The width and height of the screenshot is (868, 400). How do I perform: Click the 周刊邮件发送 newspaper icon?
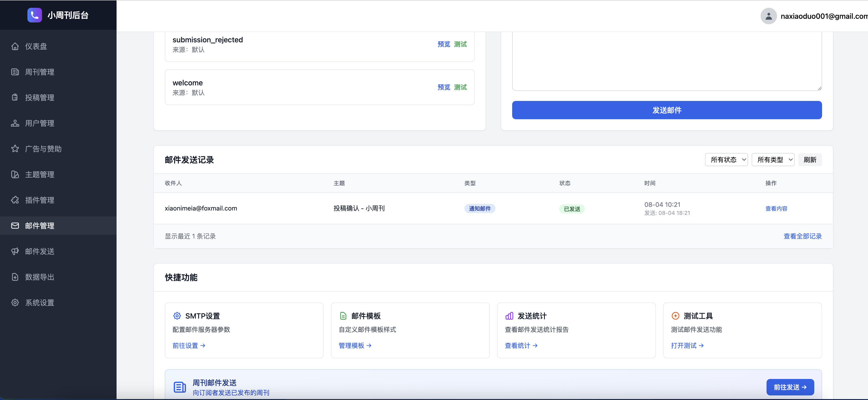[x=180, y=387]
